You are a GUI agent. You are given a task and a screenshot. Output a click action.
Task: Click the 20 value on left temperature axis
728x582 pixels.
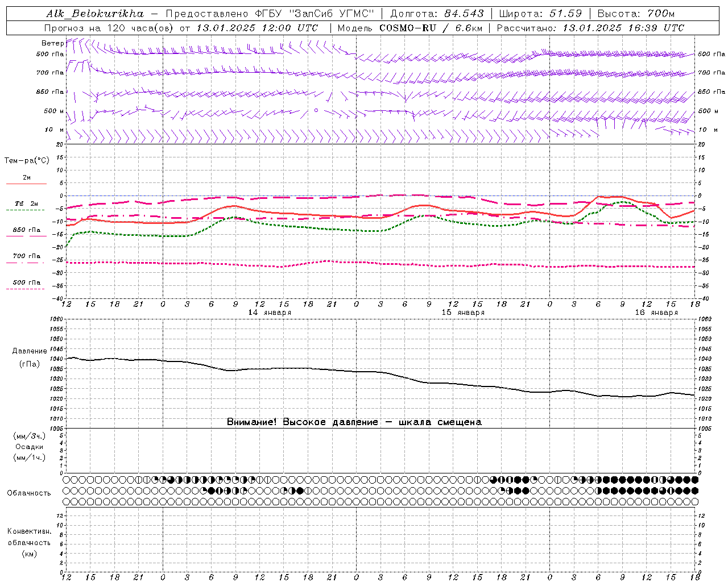click(61, 144)
